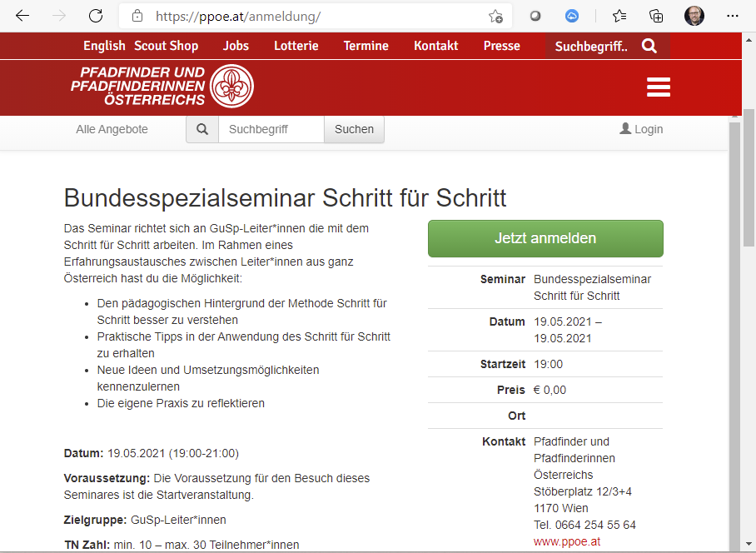Click the Login link
The width and height of the screenshot is (756, 553).
point(641,129)
